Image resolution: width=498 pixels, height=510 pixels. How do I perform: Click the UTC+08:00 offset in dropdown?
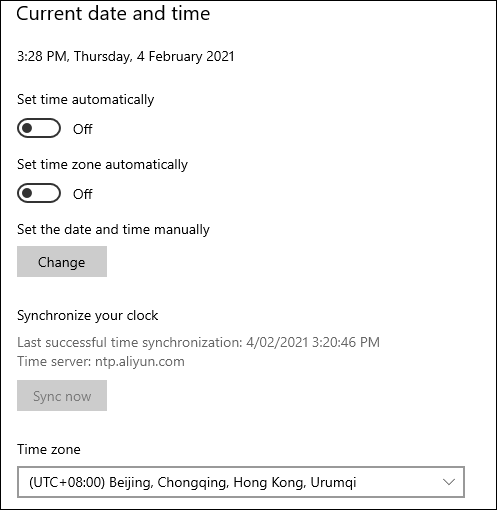(67, 483)
